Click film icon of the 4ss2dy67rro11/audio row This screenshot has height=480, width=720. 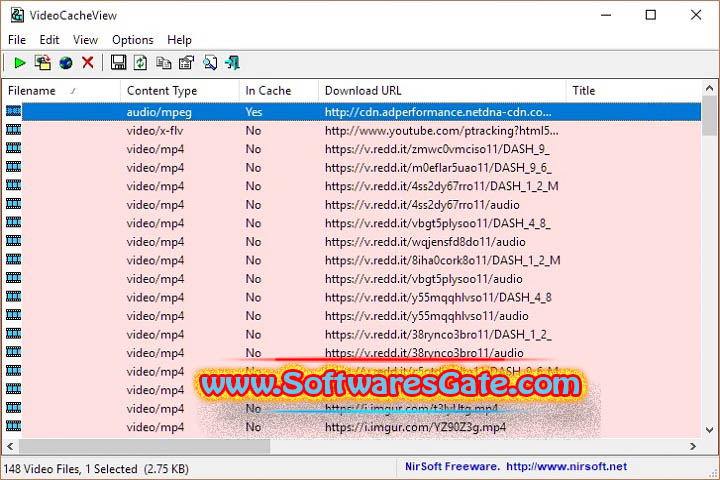point(13,204)
